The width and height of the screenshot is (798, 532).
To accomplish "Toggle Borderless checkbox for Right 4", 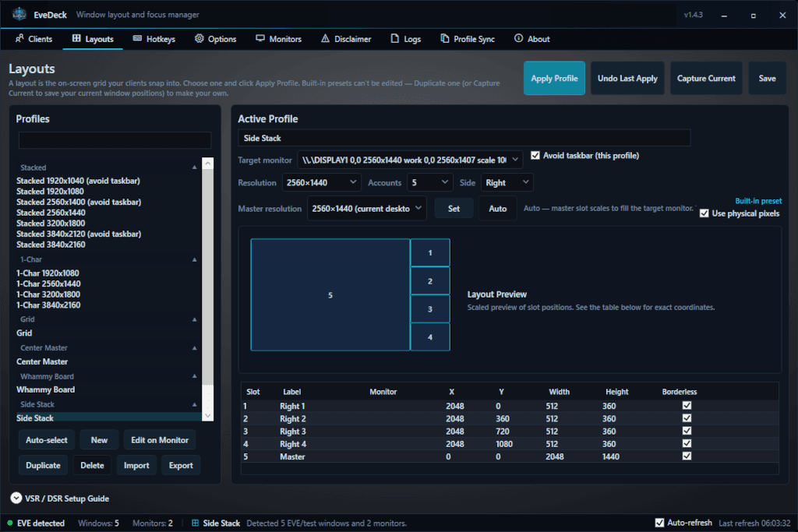I will click(x=687, y=443).
